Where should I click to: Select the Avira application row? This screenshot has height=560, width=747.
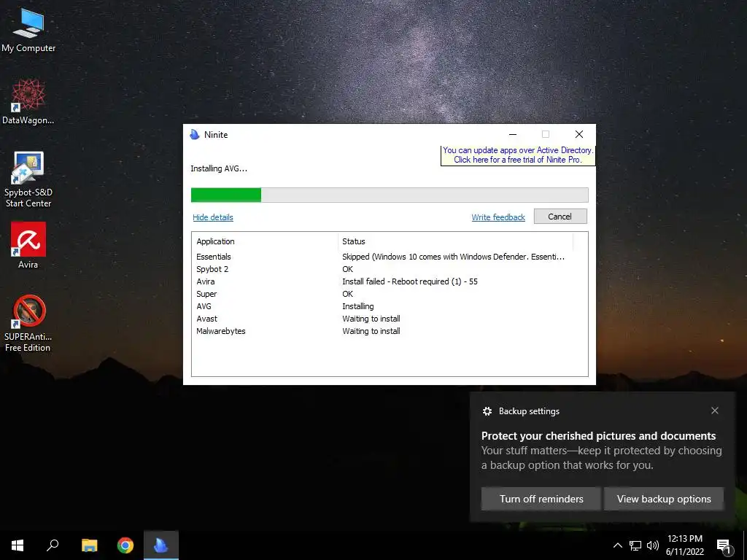click(x=390, y=281)
